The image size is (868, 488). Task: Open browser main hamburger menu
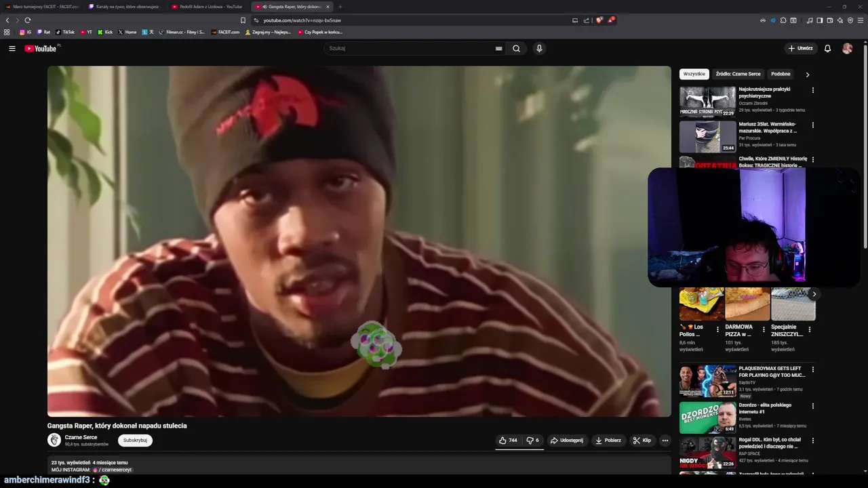coord(861,20)
